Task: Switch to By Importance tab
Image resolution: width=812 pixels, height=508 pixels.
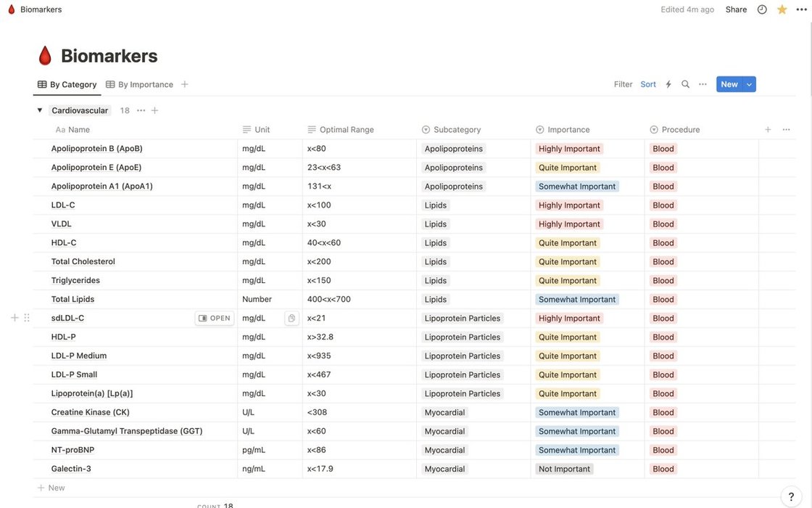Action: click(139, 84)
